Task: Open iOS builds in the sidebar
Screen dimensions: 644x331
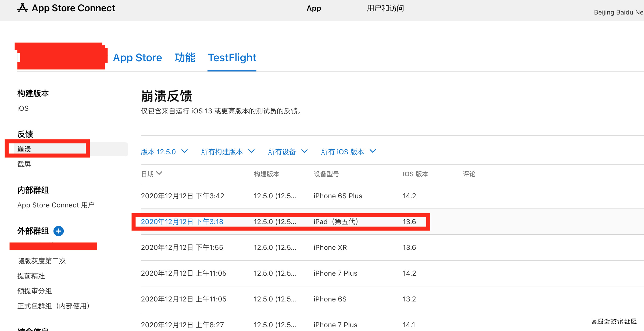Action: (23, 108)
